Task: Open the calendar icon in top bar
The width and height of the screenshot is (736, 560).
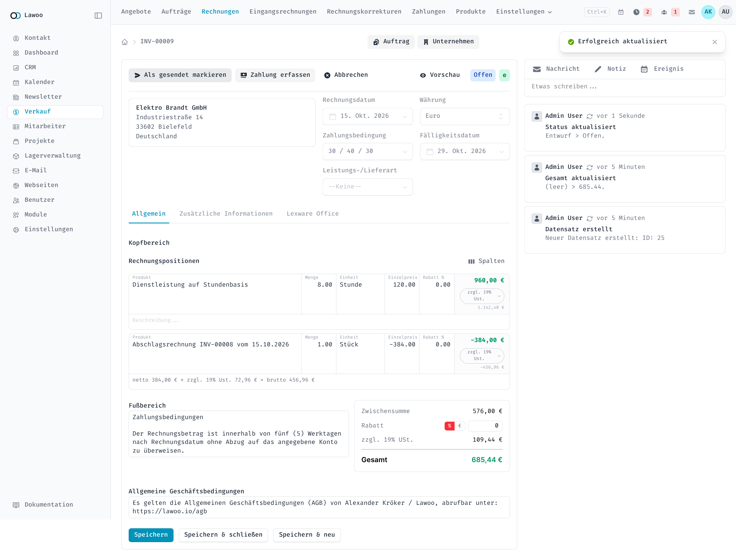Action: [621, 12]
